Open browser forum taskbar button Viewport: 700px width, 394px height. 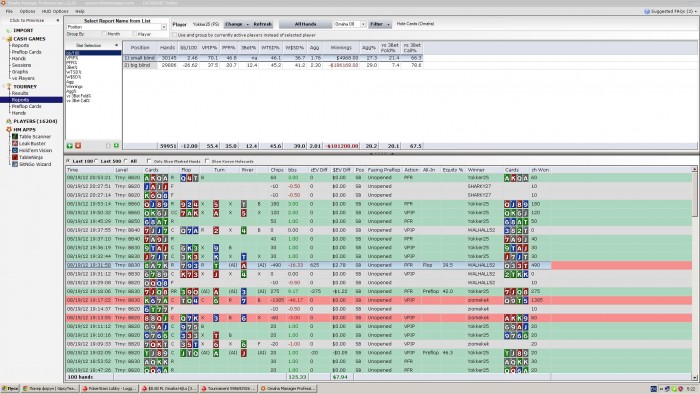(50, 389)
